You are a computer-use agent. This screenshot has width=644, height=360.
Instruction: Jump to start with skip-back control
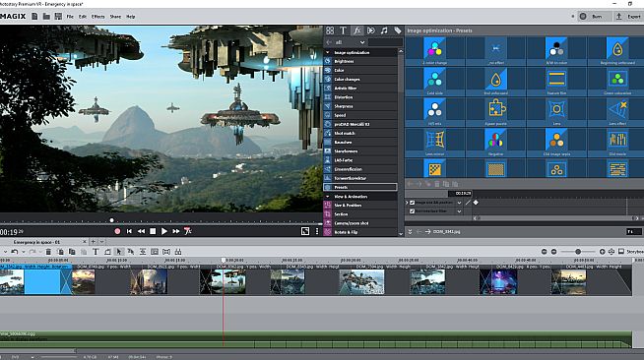(129, 231)
